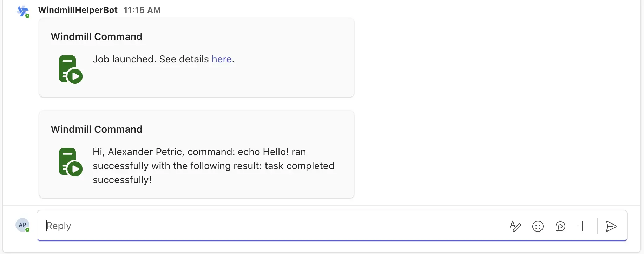Click the green presence badge on AP avatar
Image resolution: width=644 pixels, height=254 pixels.
pos(27,230)
